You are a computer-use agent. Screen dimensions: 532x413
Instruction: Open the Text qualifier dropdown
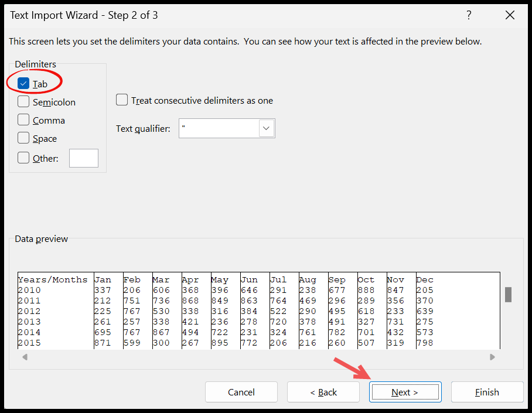coord(267,128)
